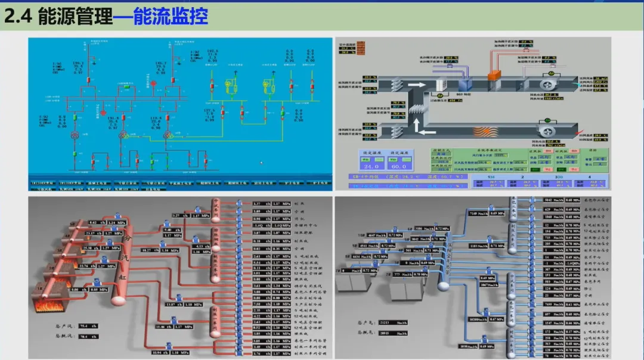The height and width of the screenshot is (360, 644).
Task: Select the return fan in the lower duct
Action: (547, 132)
